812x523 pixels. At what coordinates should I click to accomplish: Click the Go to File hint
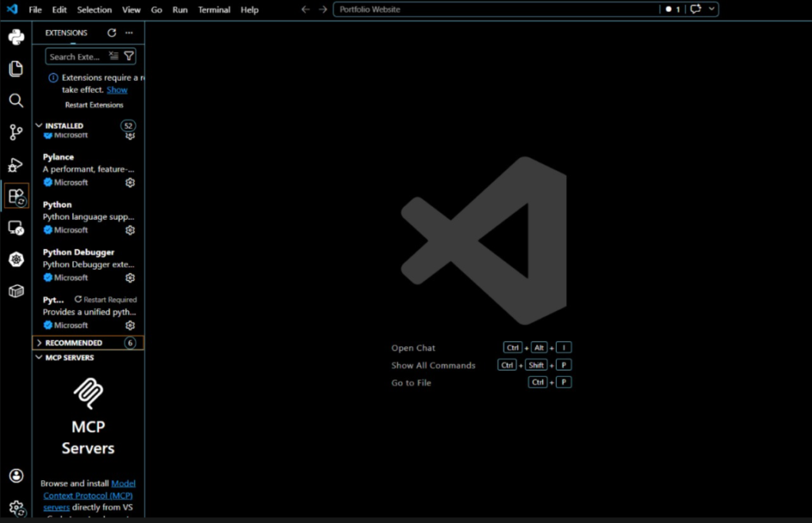412,383
